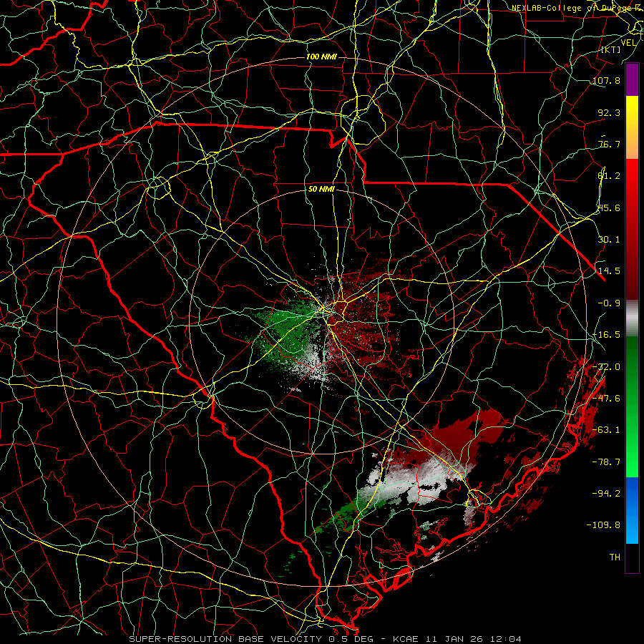Click the [KT] units label

611,49
